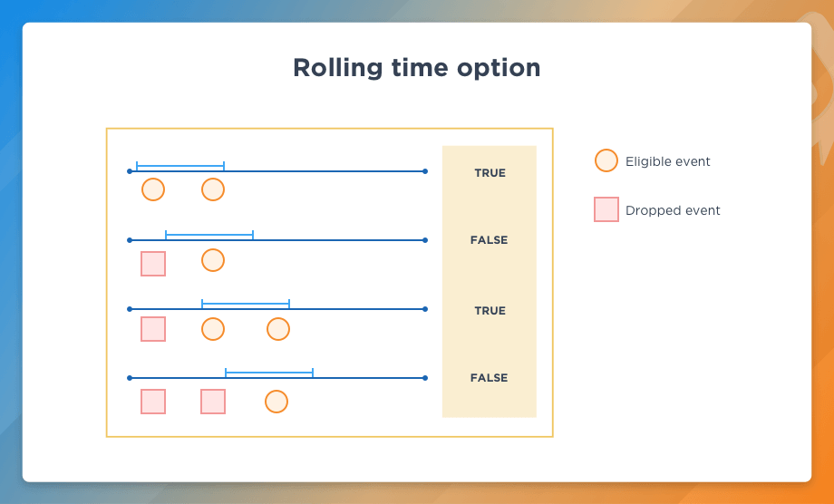The image size is (834, 504).
Task: Click the "Rolling time option" heading
Action: pyautogui.click(x=417, y=68)
